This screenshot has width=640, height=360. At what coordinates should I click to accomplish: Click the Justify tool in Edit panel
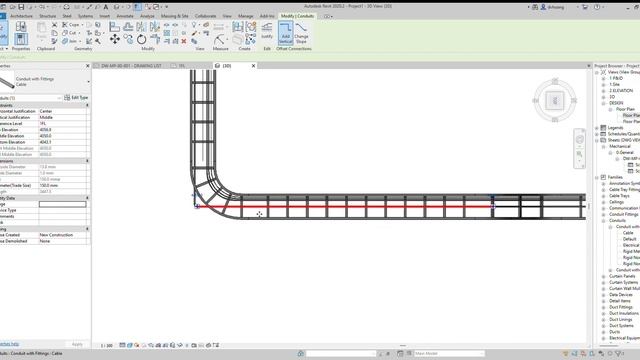[267, 31]
